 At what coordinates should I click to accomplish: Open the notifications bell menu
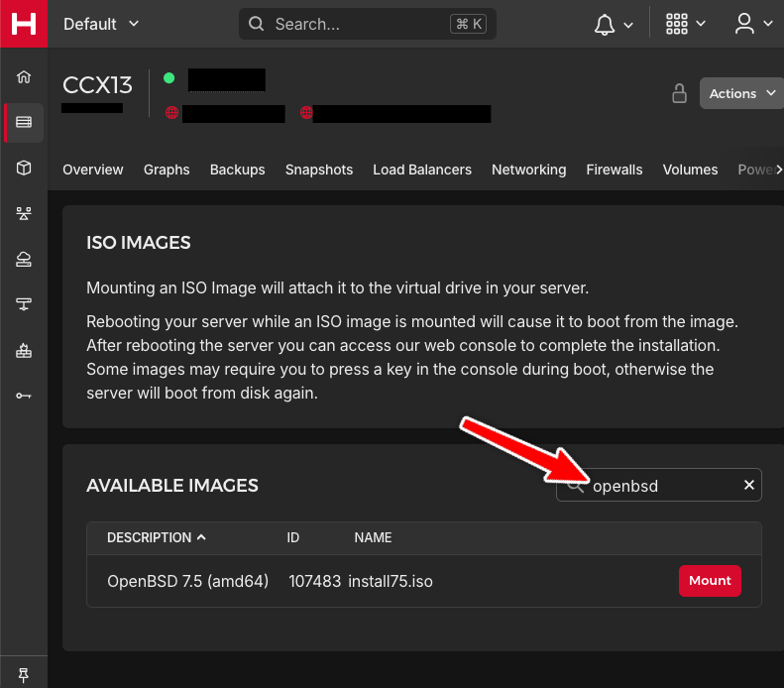pos(605,25)
